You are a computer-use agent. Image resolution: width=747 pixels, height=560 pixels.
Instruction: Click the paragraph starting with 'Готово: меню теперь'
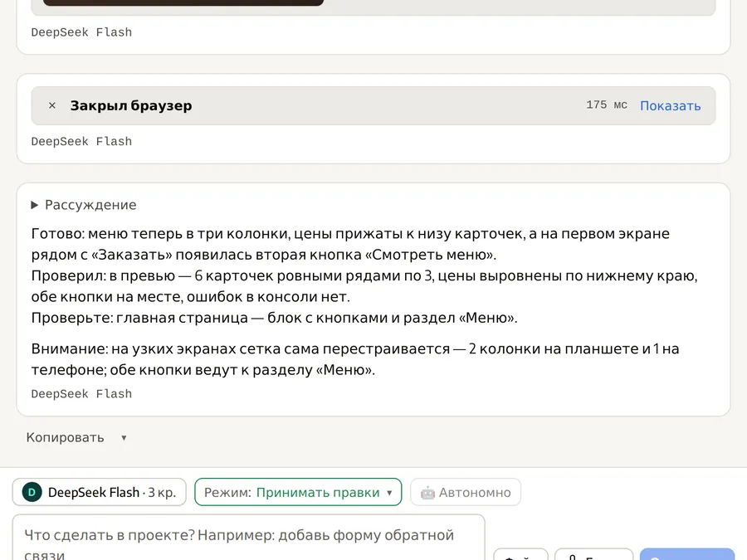[350, 244]
